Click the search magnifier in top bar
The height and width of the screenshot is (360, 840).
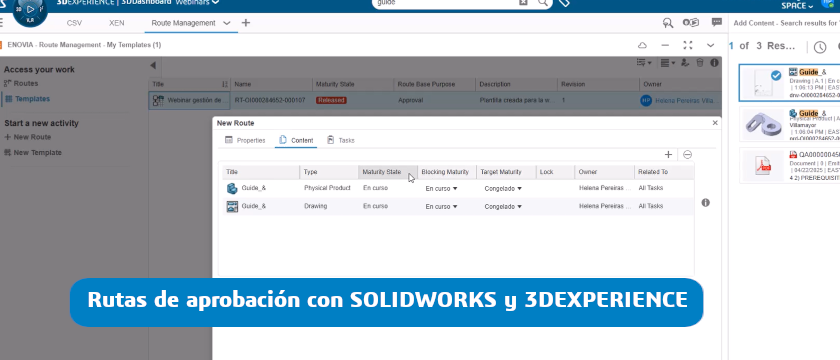tap(543, 3)
